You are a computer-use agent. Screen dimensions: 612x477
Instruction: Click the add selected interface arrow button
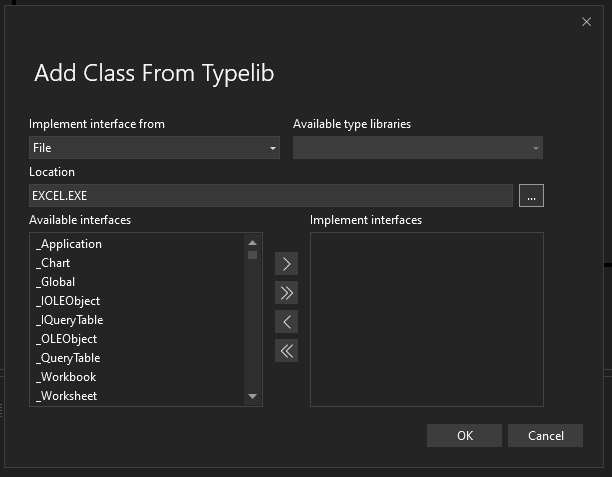click(286, 264)
